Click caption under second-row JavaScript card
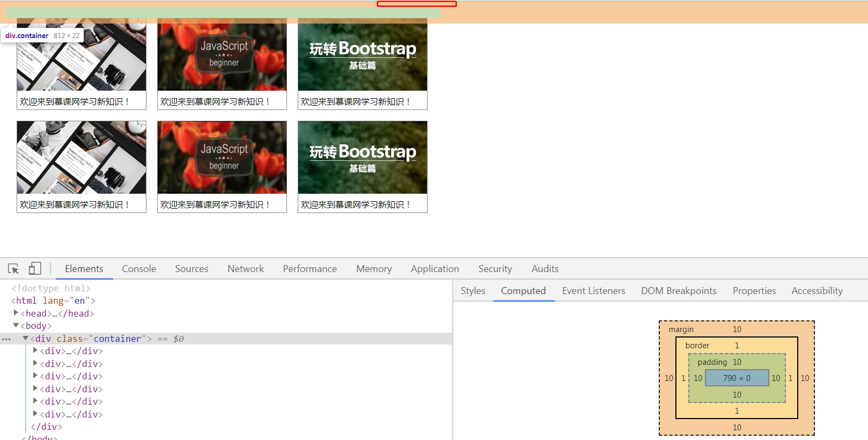This screenshot has height=440, width=868. coord(215,204)
